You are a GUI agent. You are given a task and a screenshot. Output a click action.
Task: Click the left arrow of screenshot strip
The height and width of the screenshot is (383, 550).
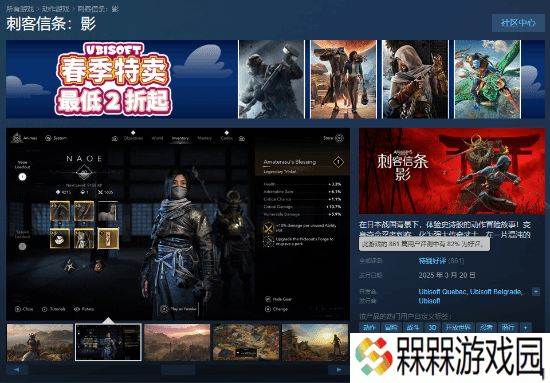[16, 369]
